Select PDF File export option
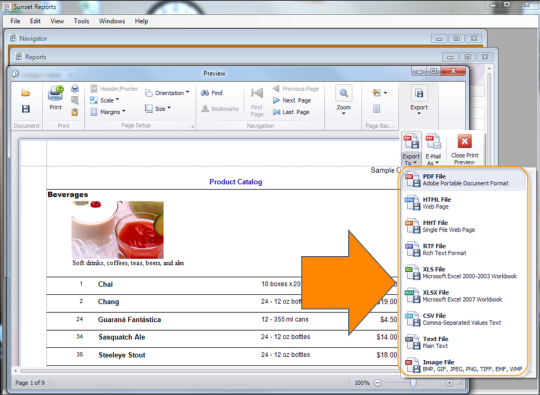 coord(464,180)
